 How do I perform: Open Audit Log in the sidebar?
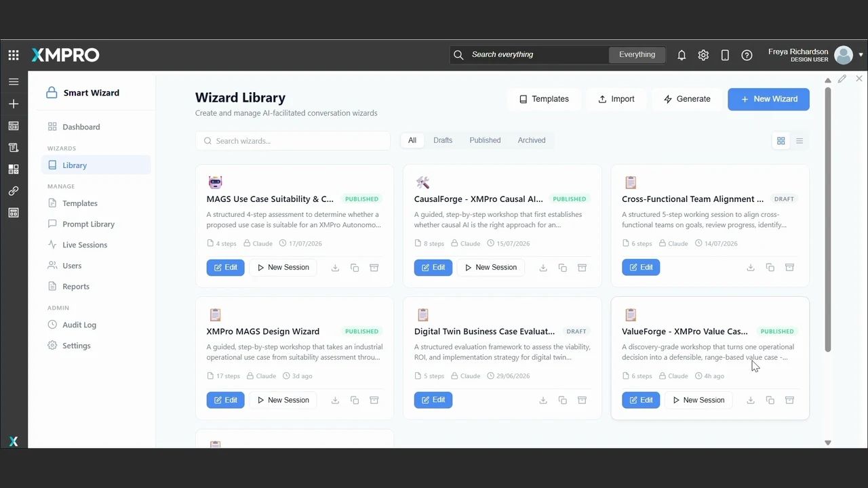coord(96,325)
